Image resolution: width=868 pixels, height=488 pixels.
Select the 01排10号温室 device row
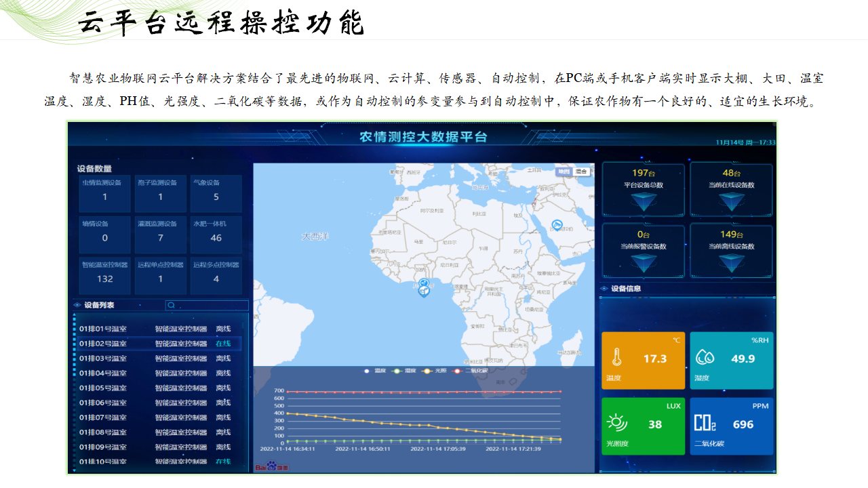(x=159, y=462)
